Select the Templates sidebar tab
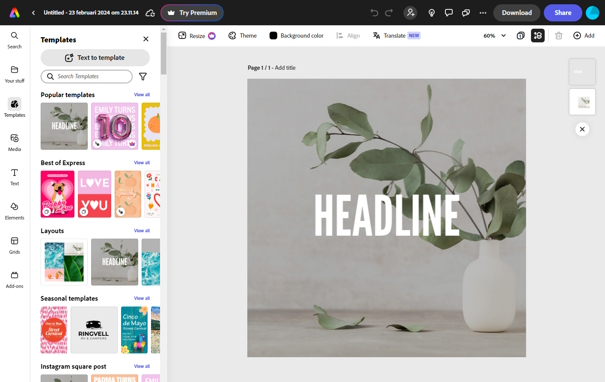 click(14, 108)
